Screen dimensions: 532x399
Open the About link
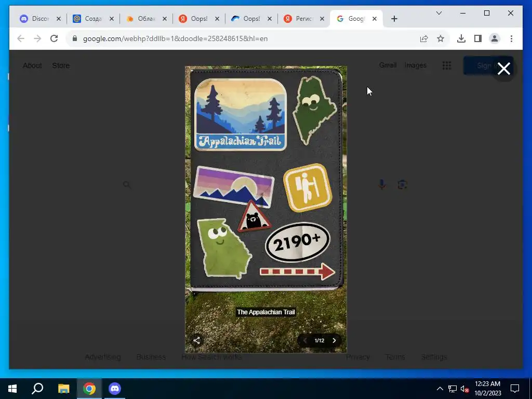point(32,65)
